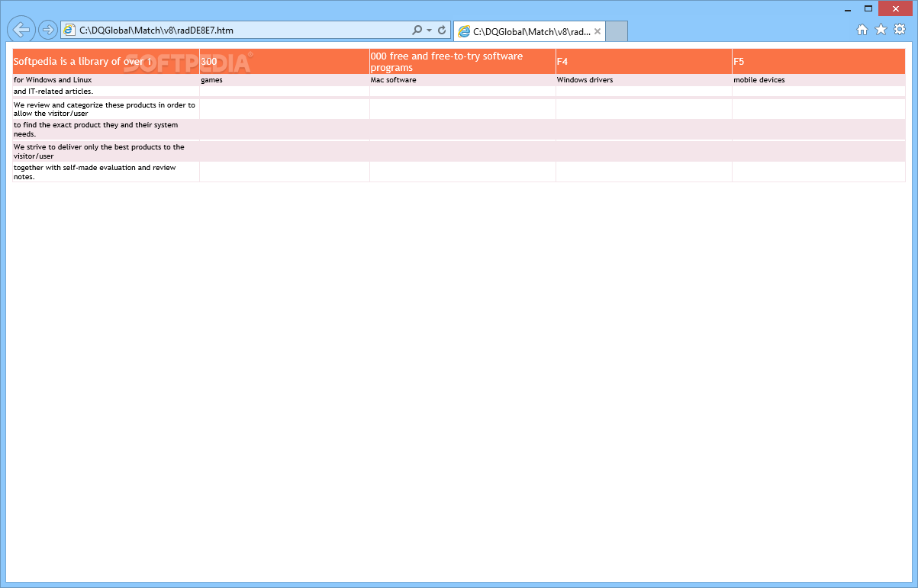This screenshot has width=918, height=588.
Task: Open a new tab with the blank tab button
Action: (617, 31)
